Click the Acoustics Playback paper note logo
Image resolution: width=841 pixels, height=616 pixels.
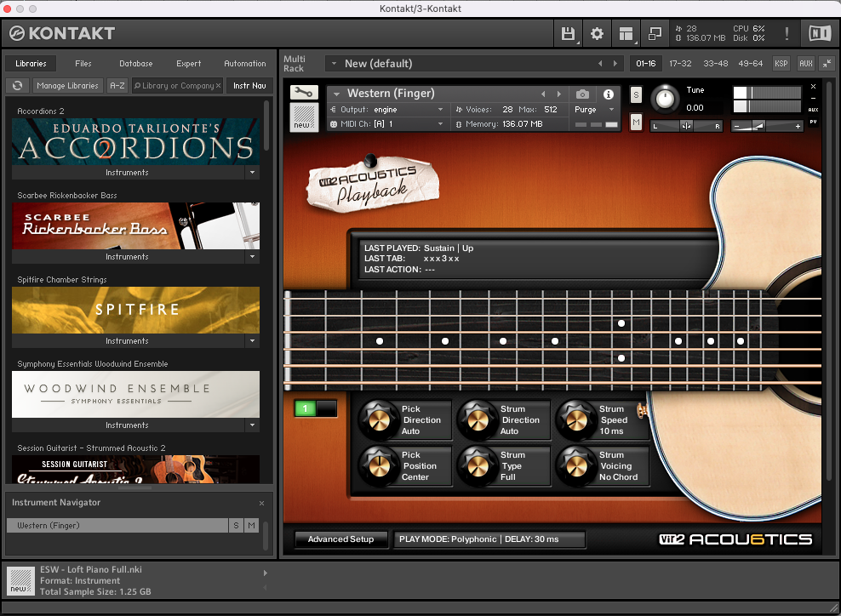coord(374,184)
